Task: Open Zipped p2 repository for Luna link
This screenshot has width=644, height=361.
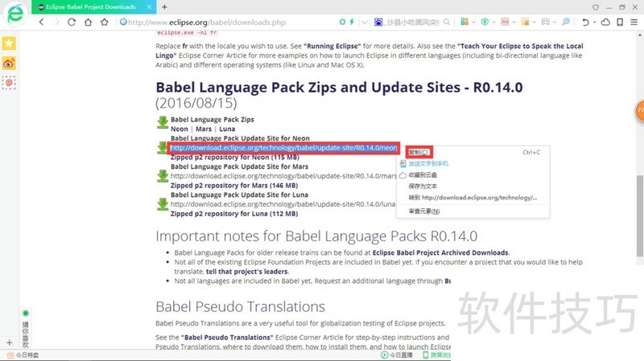Action: coord(234,214)
